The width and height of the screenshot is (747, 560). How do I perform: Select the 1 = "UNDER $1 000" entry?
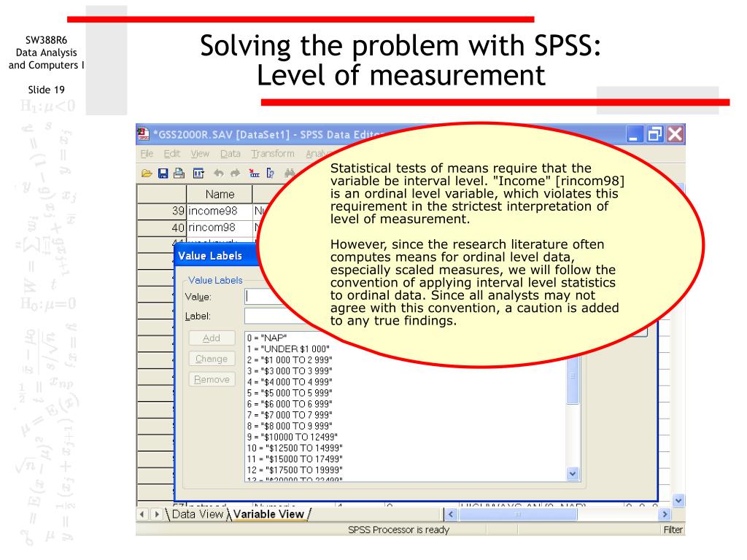[x=288, y=349]
